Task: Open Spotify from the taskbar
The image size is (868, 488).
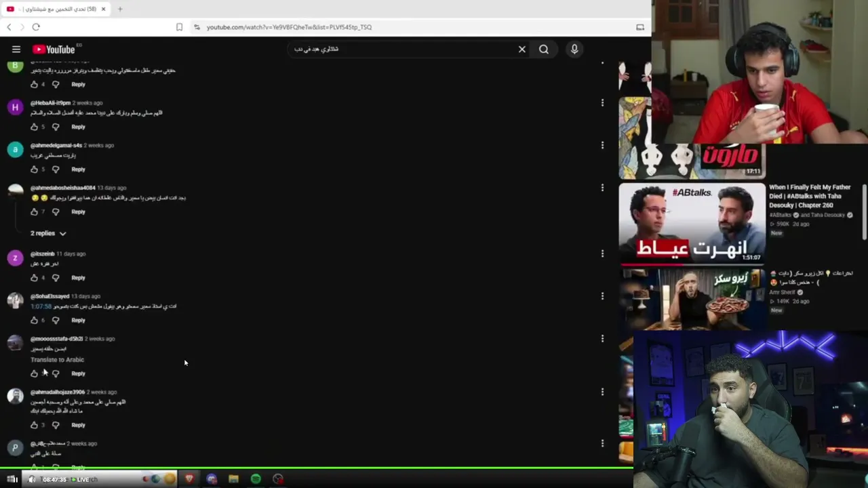Action: (x=256, y=479)
